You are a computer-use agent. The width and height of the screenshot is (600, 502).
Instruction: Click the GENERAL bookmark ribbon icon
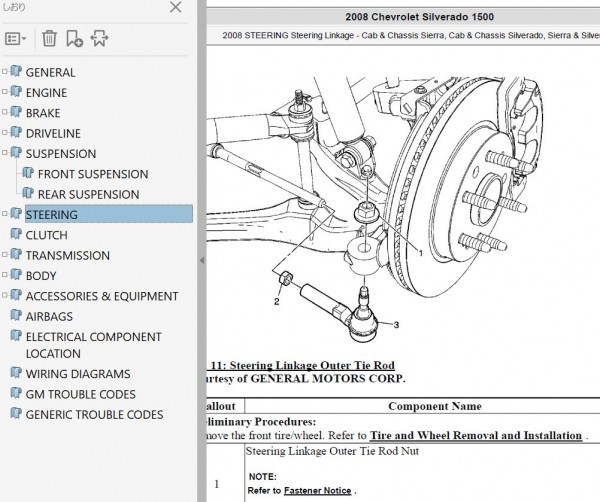pyautogui.click(x=16, y=71)
